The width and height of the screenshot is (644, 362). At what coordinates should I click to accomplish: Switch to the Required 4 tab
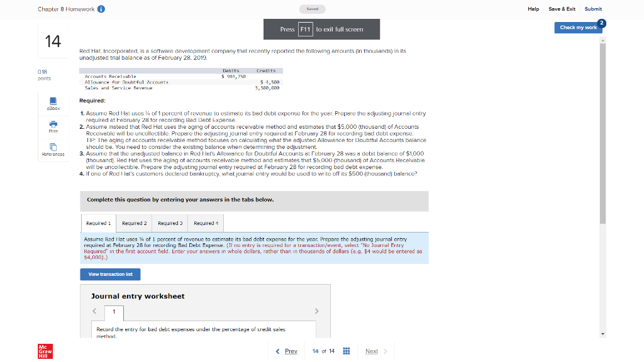206,223
